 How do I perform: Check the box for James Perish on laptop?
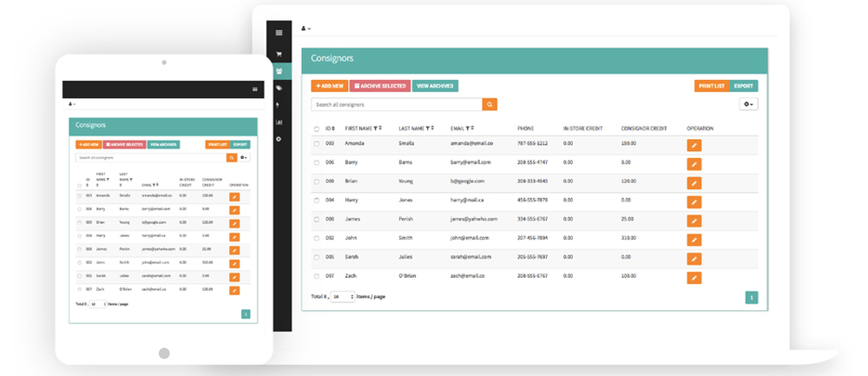tap(317, 220)
